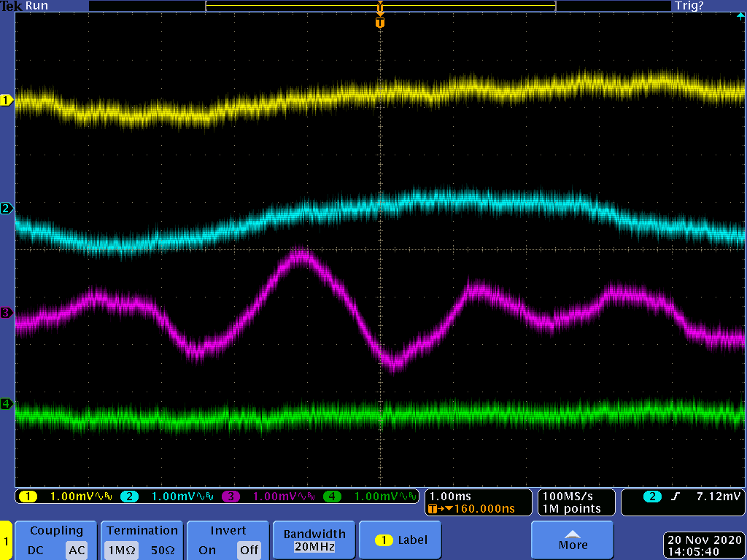The image size is (747, 560).
Task: Open the Coupling options menu
Action: coord(56,531)
